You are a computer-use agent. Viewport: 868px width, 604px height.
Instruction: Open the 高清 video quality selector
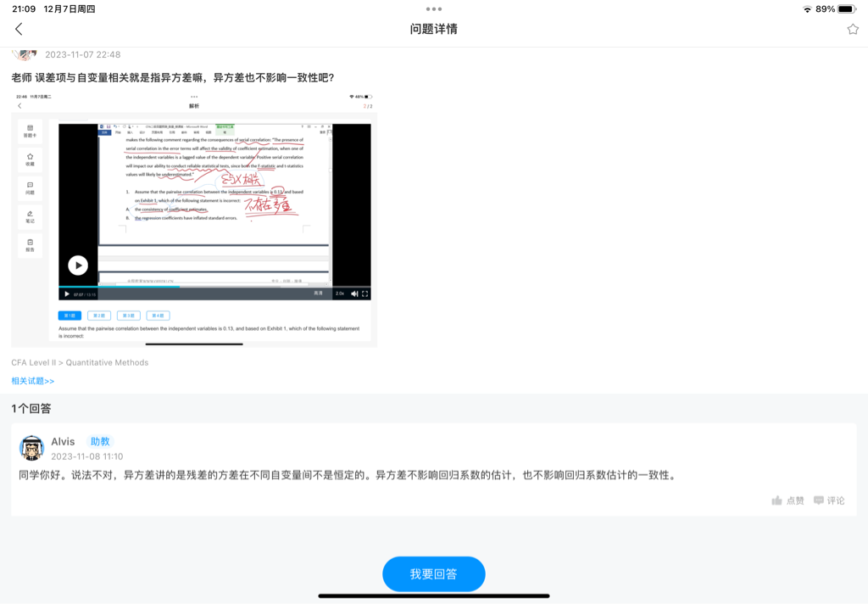(x=318, y=294)
